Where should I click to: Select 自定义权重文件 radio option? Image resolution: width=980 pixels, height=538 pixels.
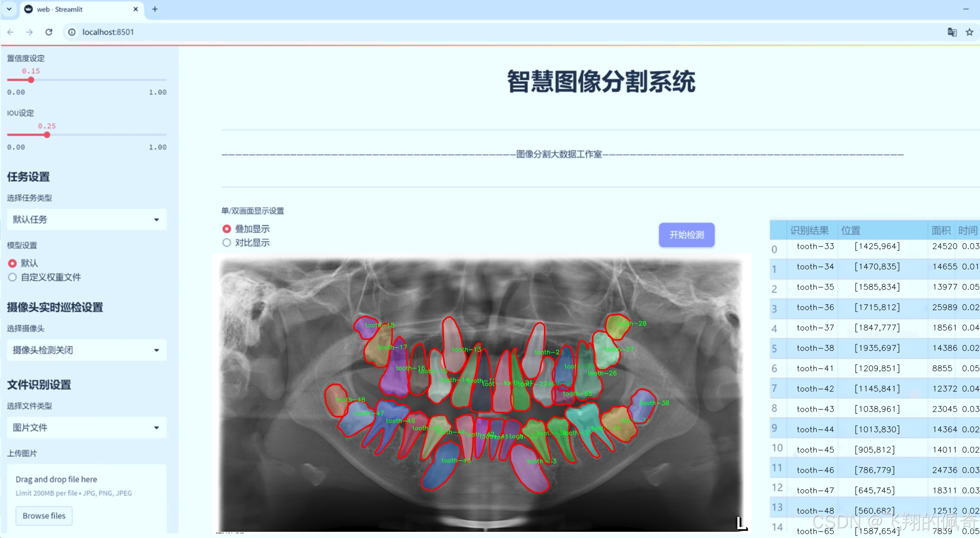pos(44,277)
